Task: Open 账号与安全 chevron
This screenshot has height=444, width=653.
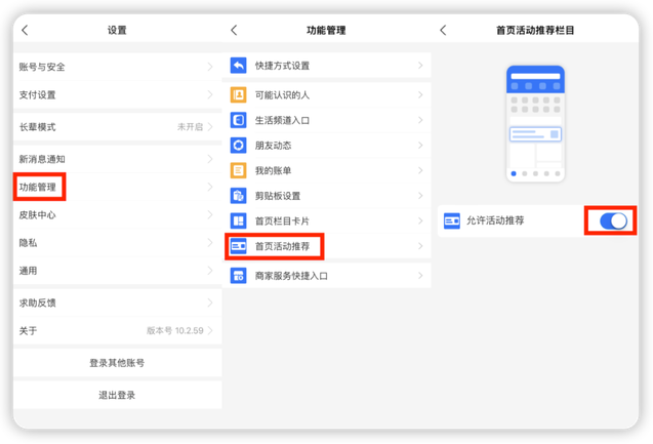Action: tap(210, 67)
